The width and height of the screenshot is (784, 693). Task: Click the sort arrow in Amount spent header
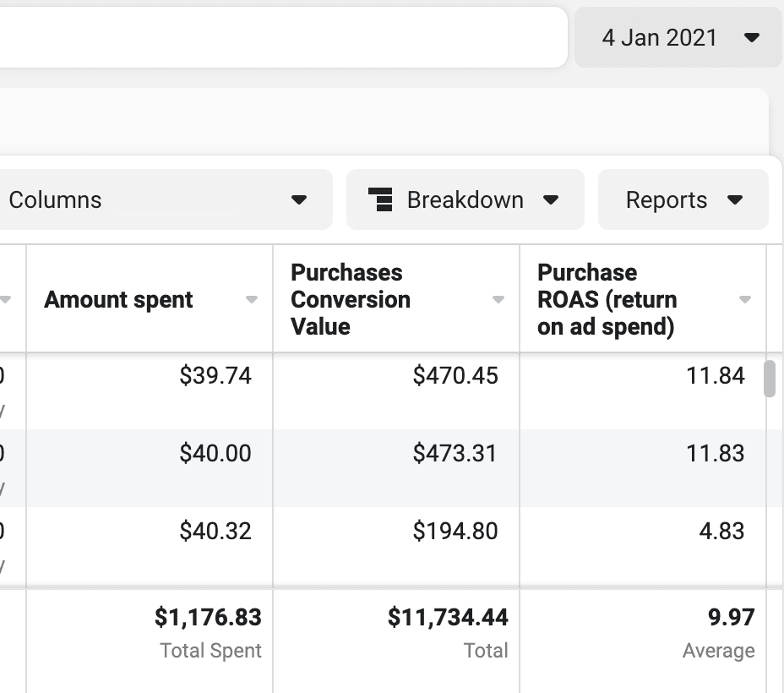[x=251, y=300]
